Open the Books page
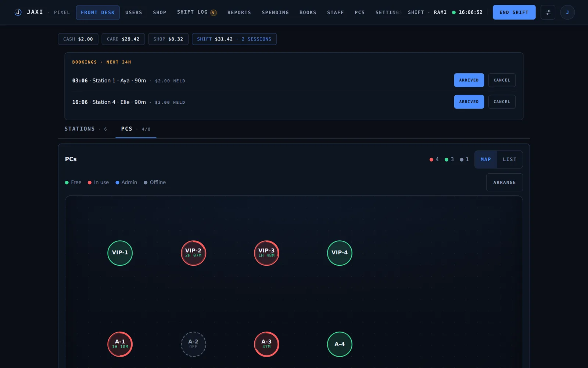 308,13
